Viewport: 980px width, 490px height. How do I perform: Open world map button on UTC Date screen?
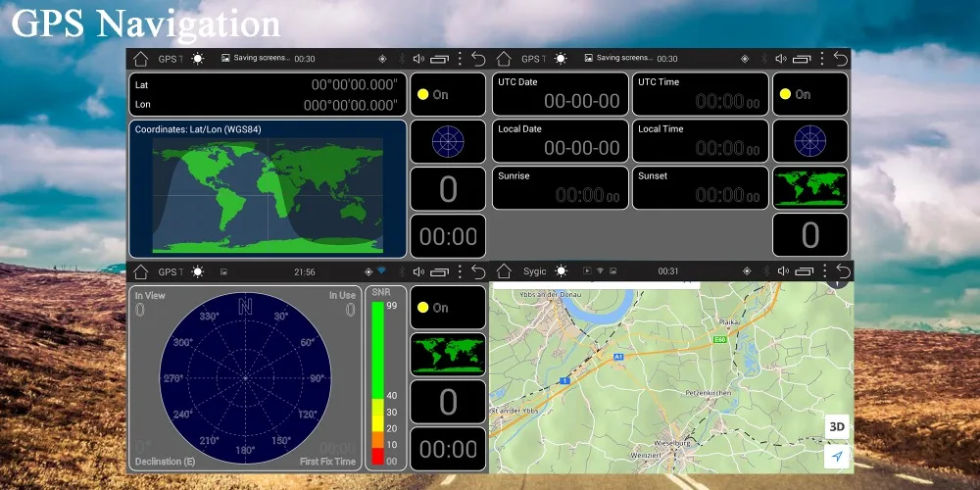[810, 187]
